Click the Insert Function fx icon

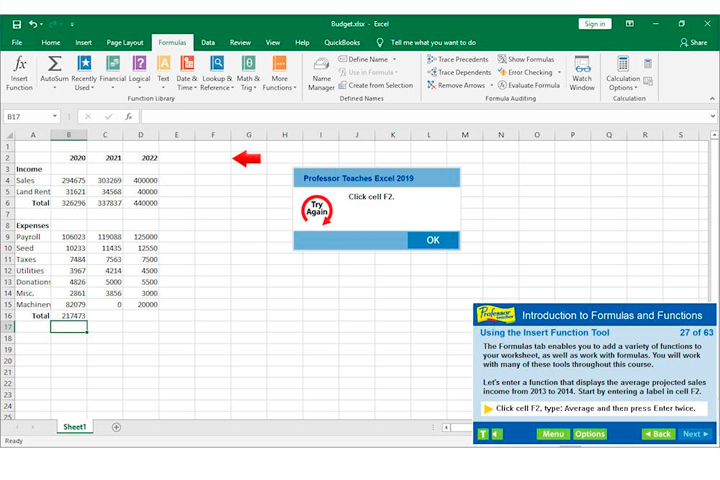(x=19, y=73)
